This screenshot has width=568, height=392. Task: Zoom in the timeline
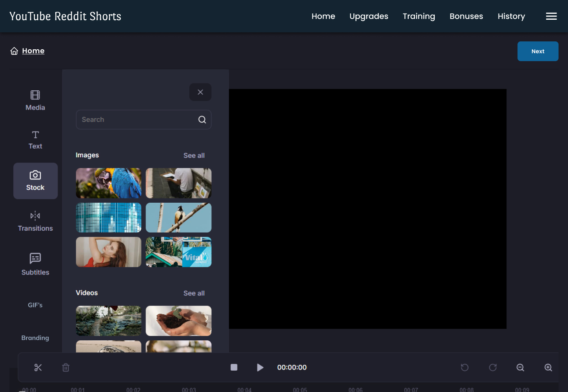click(548, 368)
